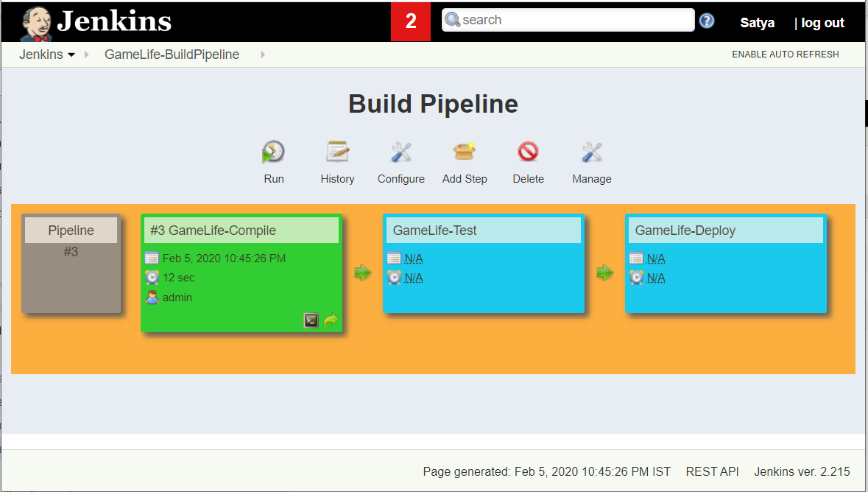Open the REST API link in footer
Image resolution: width=868 pixels, height=492 pixels.
(x=712, y=471)
